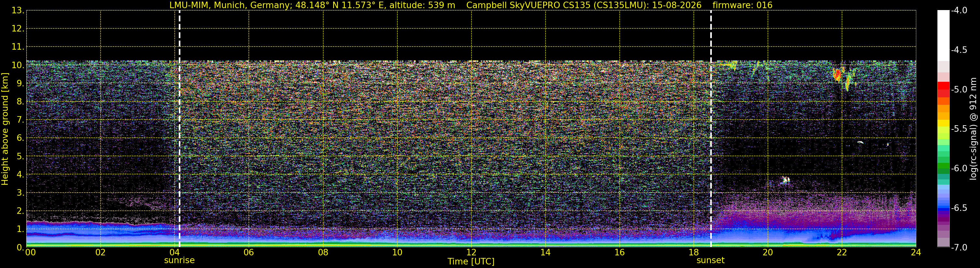The height and width of the screenshot is (268, 980).
Task: Click the time tick label 00
Action: pos(31,252)
